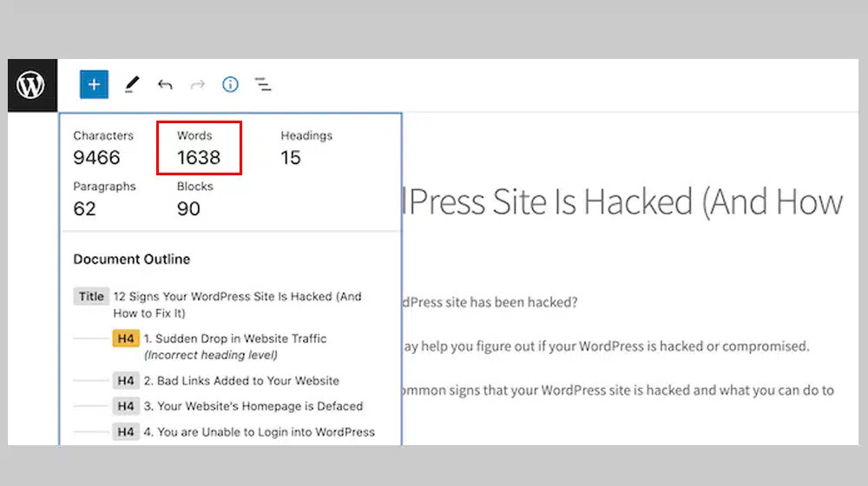
Task: Select the Tools pencil icon
Action: (131, 84)
